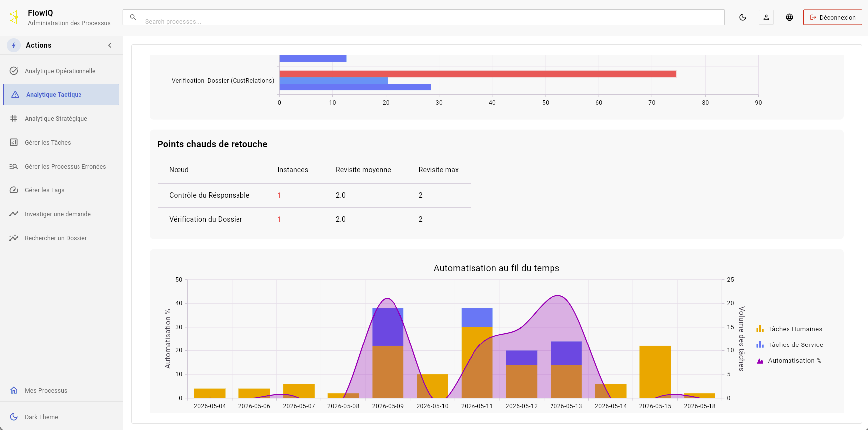Open Gérer les Tags
The width and height of the screenshot is (868, 430).
[x=61, y=190]
